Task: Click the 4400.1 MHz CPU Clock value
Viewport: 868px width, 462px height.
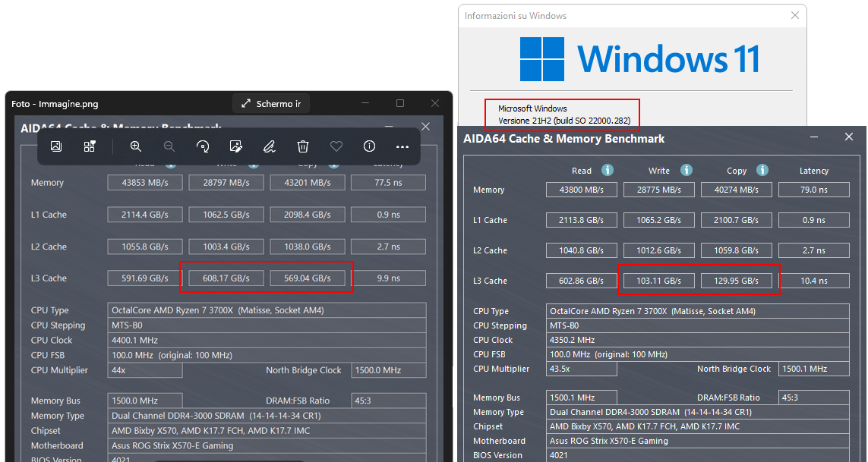Action: 267,341
